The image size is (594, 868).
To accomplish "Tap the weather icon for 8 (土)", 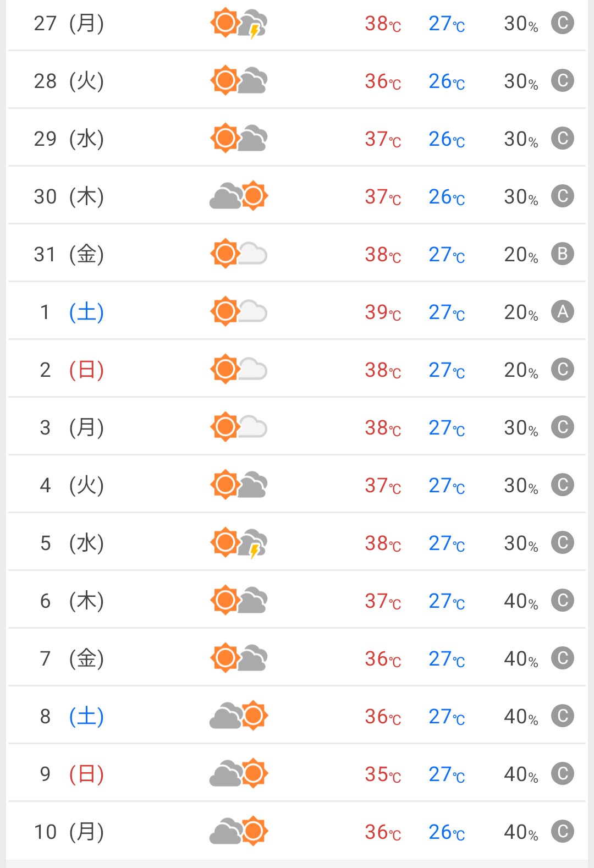I will [x=239, y=716].
